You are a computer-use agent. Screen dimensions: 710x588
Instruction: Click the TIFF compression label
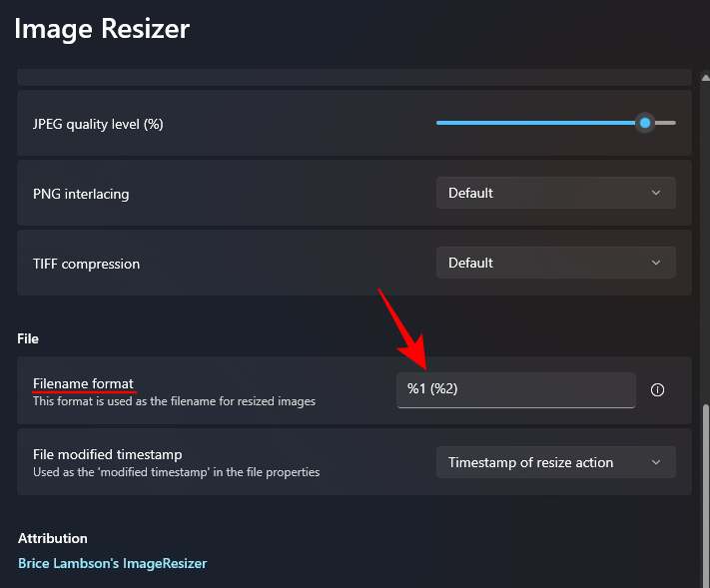(x=86, y=264)
